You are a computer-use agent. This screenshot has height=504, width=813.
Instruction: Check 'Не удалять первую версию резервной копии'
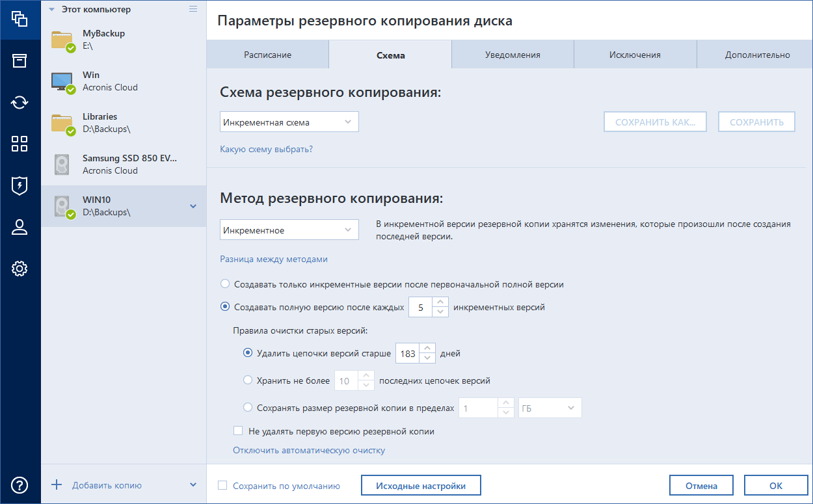pyautogui.click(x=238, y=431)
